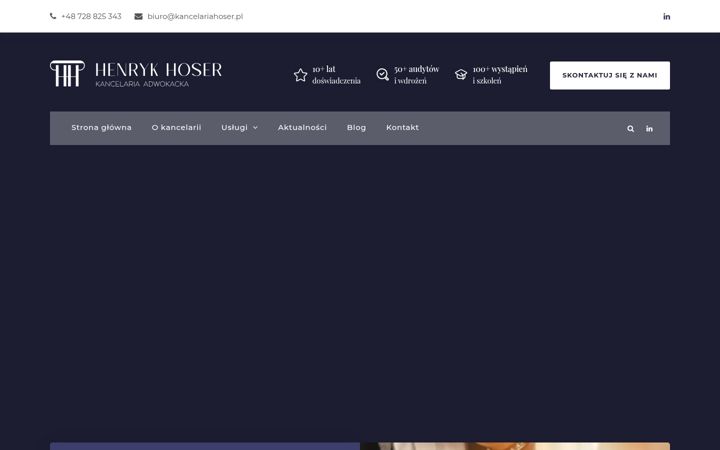The image size is (720, 450).
Task: Open Usługi menu item
Action: [234, 128]
